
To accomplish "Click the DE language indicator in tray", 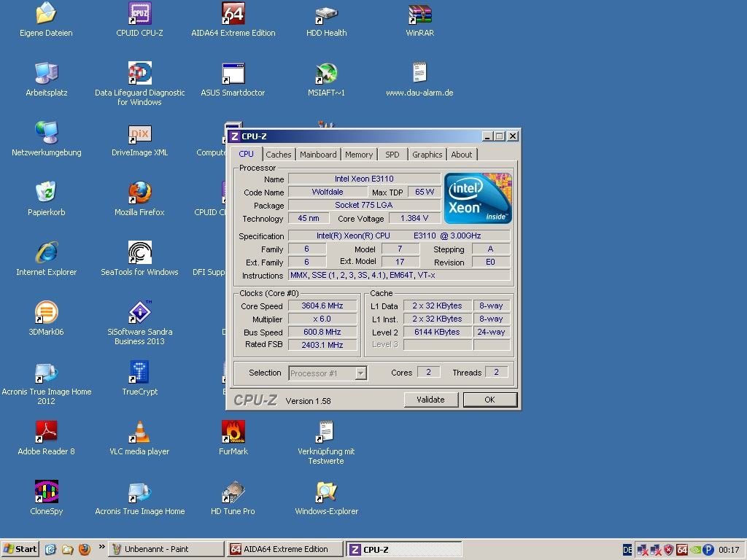I will (627, 550).
